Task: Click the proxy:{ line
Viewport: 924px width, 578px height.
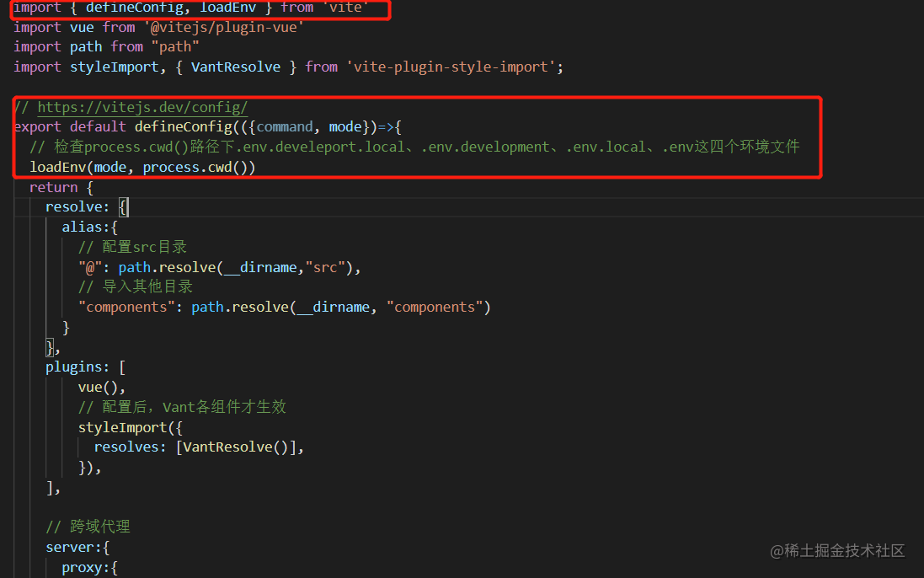Action: point(89,567)
